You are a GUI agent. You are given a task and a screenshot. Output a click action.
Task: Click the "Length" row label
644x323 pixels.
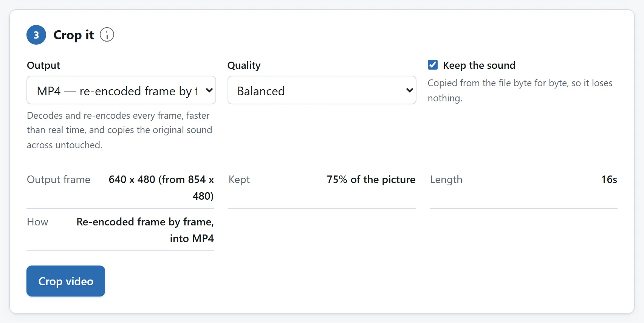(x=446, y=180)
